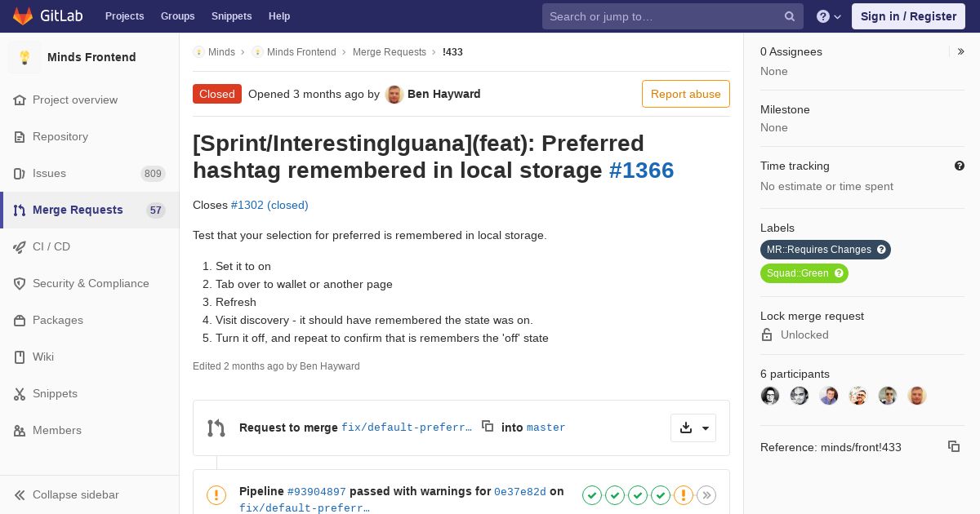980x514 pixels.
Task: Open linked issue #1302
Action: [x=247, y=205]
